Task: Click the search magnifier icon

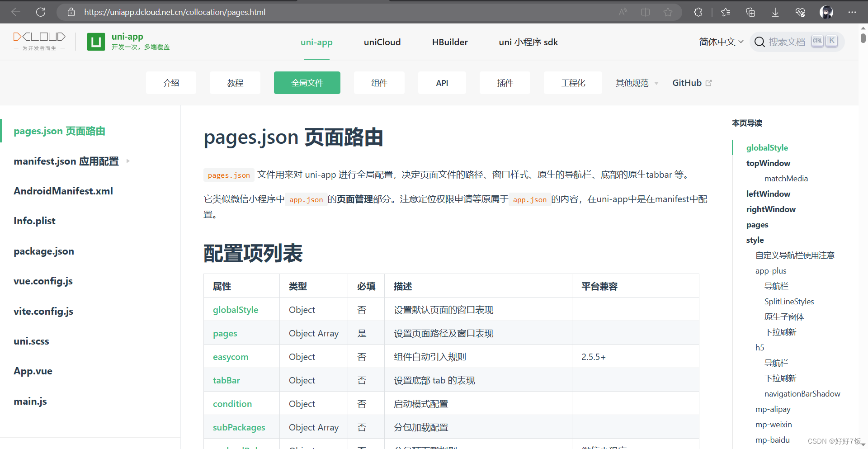Action: point(759,42)
